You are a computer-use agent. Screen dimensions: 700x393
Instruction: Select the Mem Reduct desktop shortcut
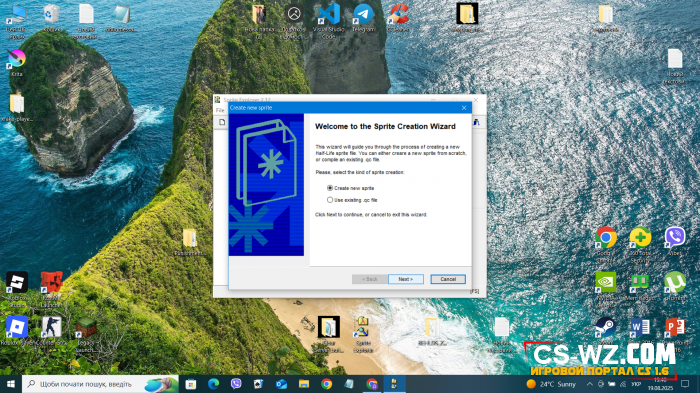click(640, 286)
